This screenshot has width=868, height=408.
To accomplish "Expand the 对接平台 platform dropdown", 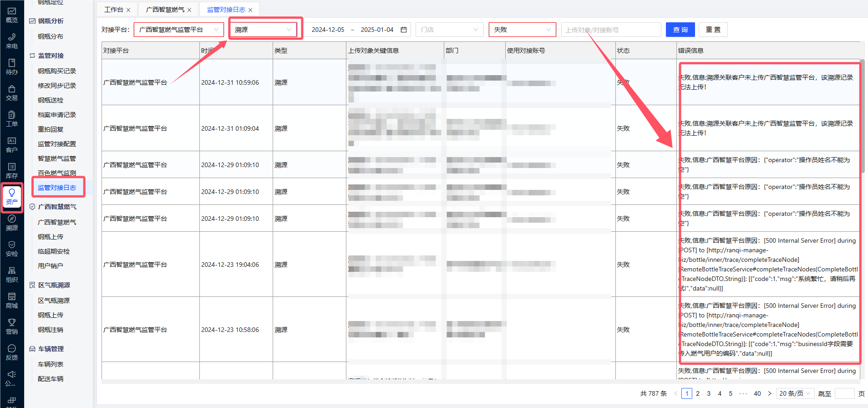I will click(179, 30).
